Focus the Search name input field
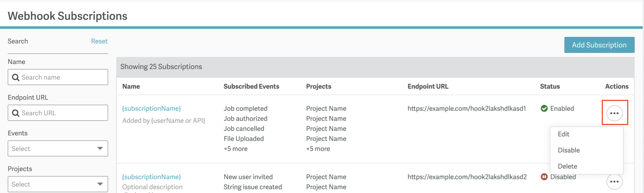This screenshot has height=193, width=644. click(x=62, y=77)
